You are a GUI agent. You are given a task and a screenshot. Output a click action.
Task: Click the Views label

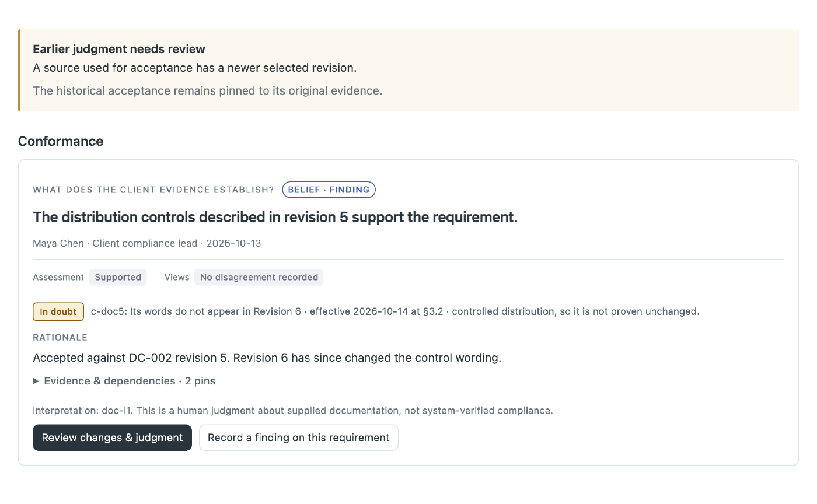[177, 277]
